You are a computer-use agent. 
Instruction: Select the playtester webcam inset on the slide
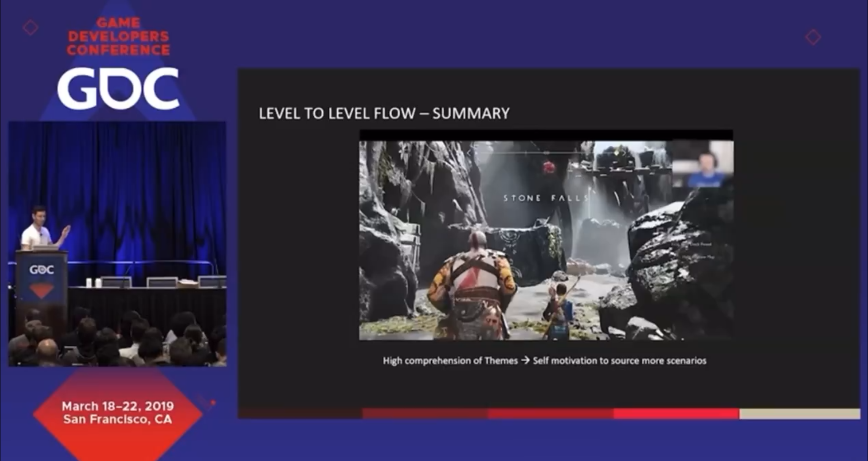[703, 164]
